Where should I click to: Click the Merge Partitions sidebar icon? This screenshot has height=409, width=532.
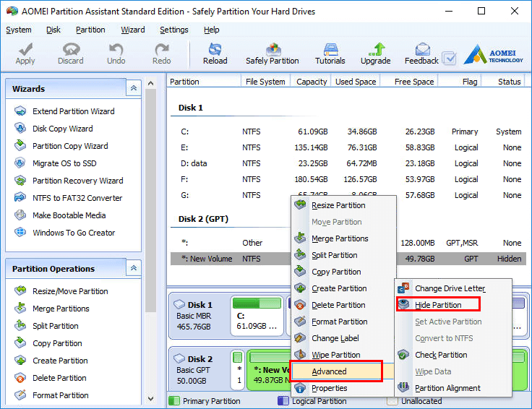(x=20, y=308)
